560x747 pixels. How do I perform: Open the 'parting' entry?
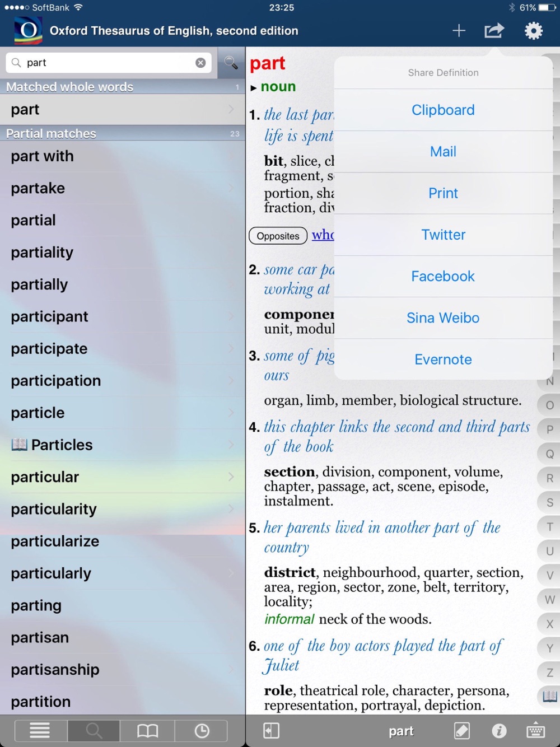pyautogui.click(x=122, y=605)
